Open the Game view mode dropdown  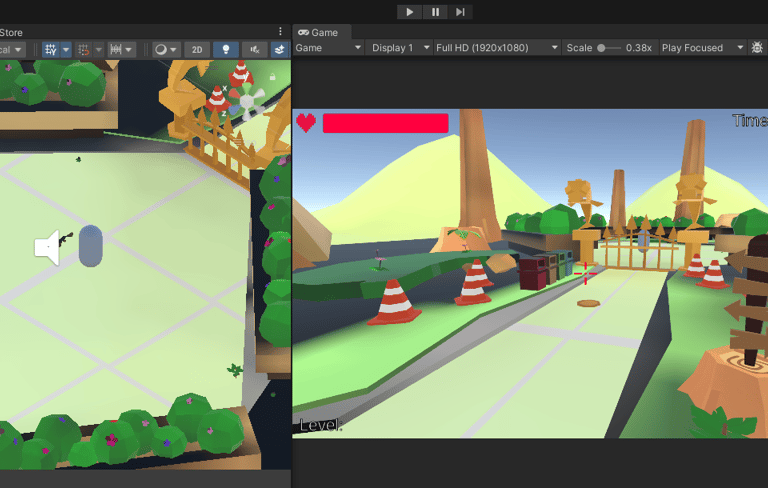click(x=328, y=48)
